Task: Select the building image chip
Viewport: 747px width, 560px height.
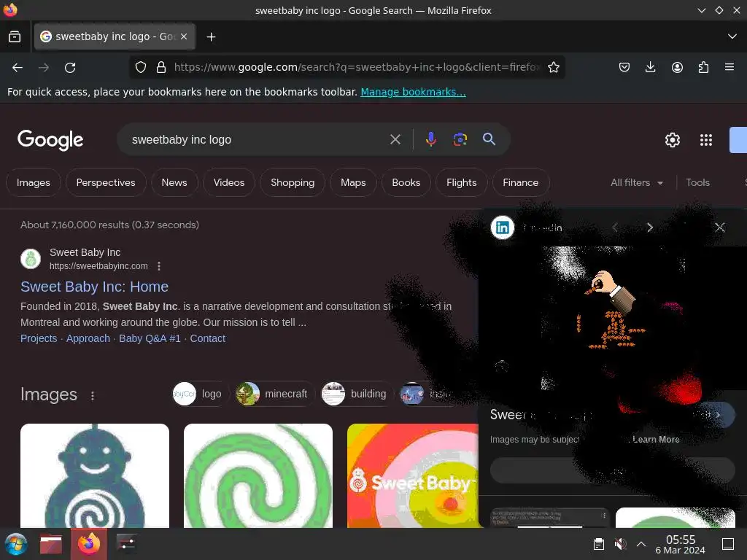Action: point(355,394)
